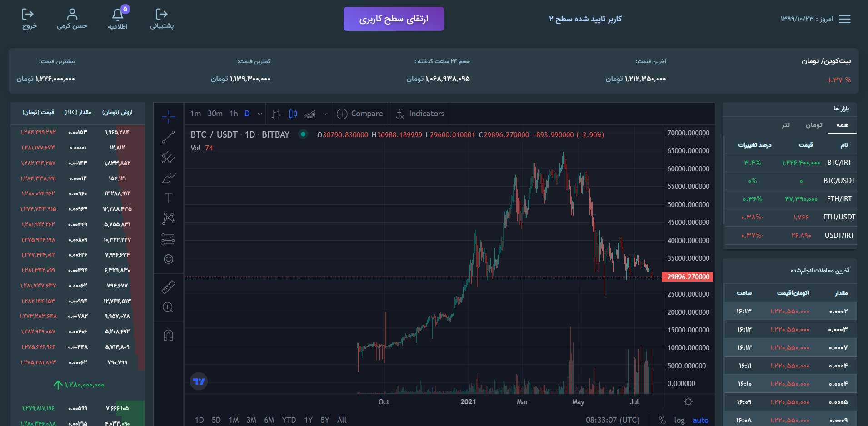The width and height of the screenshot is (868, 426).
Task: Click the TradingView logo badge
Action: [199, 381]
